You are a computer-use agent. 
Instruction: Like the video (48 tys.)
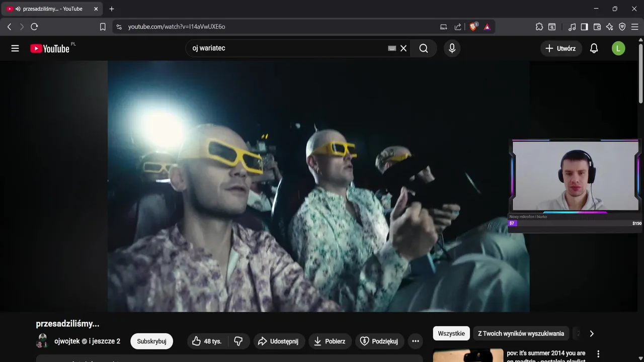[x=207, y=341]
